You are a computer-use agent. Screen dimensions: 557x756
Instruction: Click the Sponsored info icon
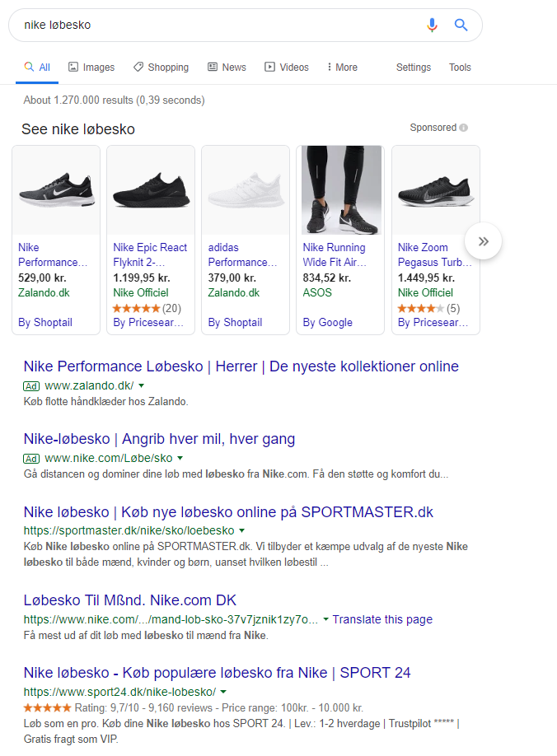coord(463,128)
